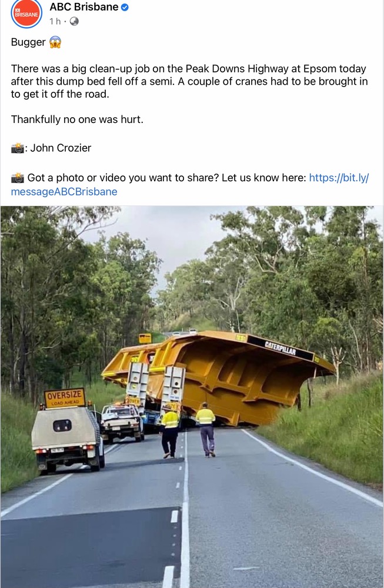Click camera emoji beside John Crozier credit
Screen dimensions: 384x588
coord(17,148)
